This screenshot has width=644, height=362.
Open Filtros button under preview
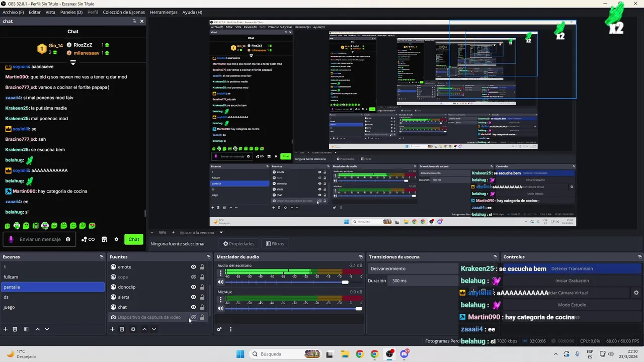coord(275,244)
